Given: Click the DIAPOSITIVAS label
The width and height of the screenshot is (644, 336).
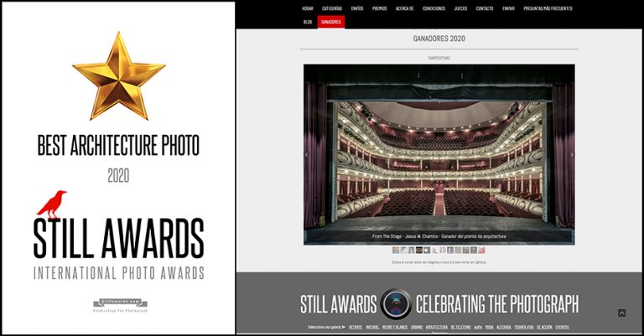Looking at the screenshot, I should (x=439, y=59).
